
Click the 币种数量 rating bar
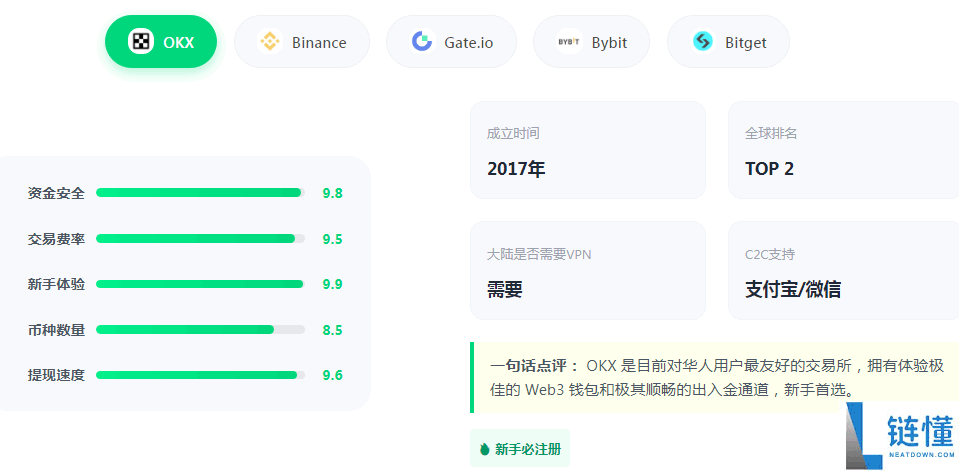pos(201,330)
